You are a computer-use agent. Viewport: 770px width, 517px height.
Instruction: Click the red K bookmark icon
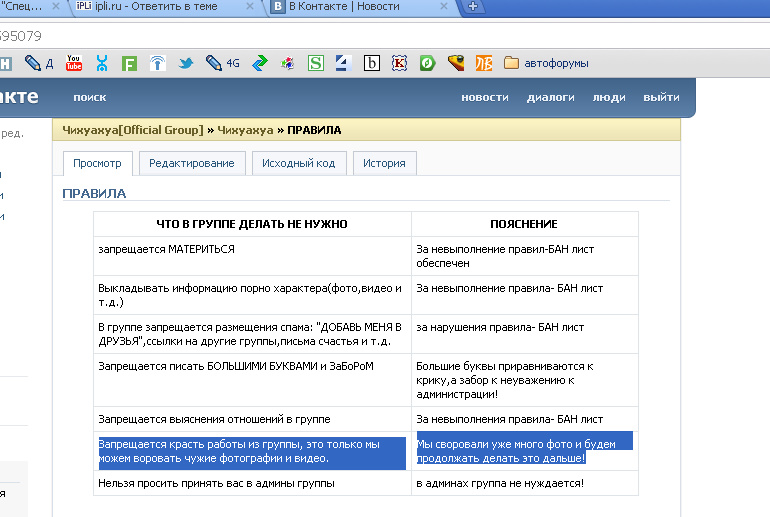[x=400, y=63]
